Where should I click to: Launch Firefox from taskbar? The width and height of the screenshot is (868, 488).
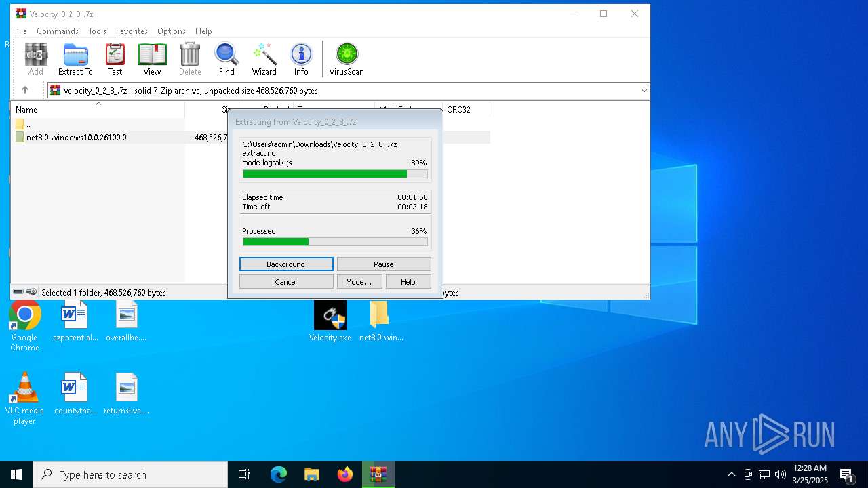coord(345,474)
